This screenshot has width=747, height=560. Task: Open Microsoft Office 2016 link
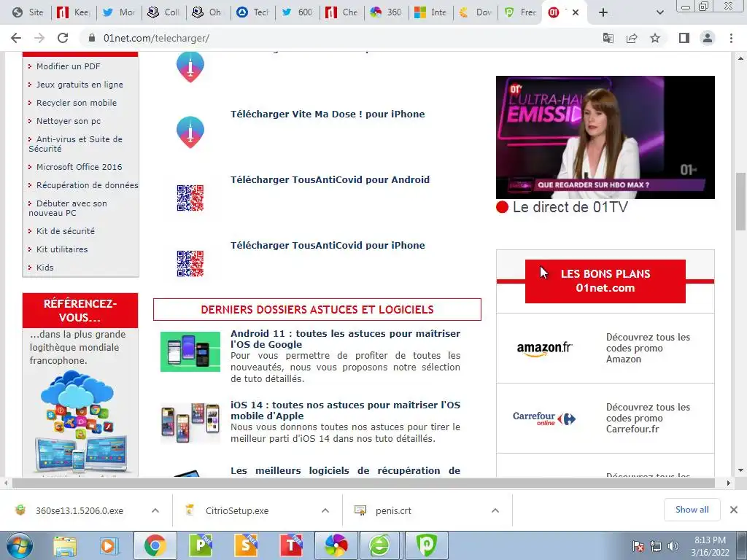[79, 167]
